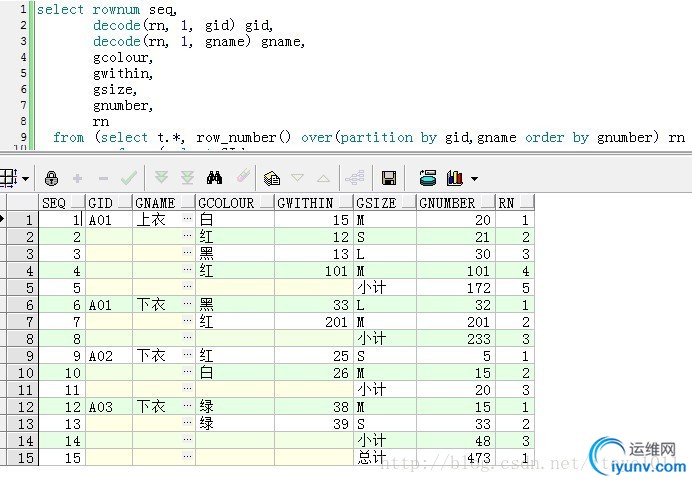Click the export query results icon
Image resolution: width=692 pixels, height=483 pixels.
point(428,178)
